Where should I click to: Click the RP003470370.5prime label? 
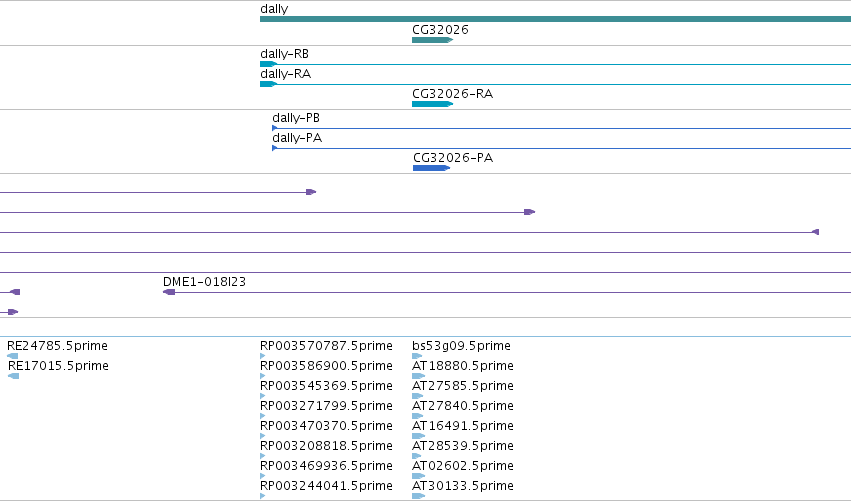point(326,426)
